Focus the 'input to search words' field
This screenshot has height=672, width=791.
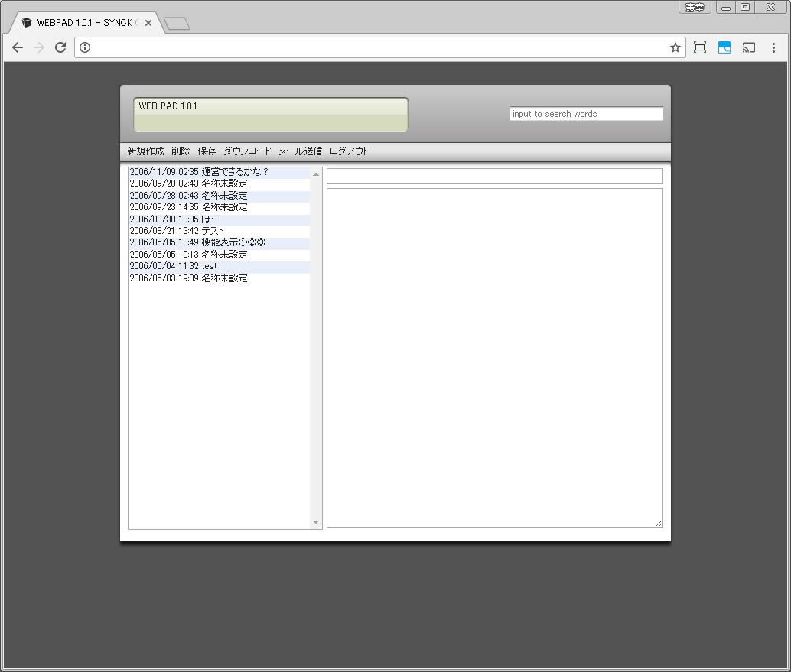(x=586, y=114)
